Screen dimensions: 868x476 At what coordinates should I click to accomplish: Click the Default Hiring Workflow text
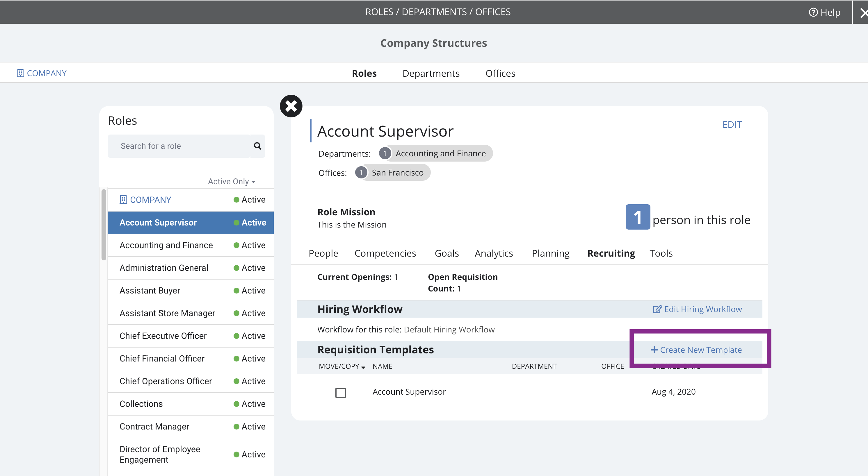click(449, 329)
